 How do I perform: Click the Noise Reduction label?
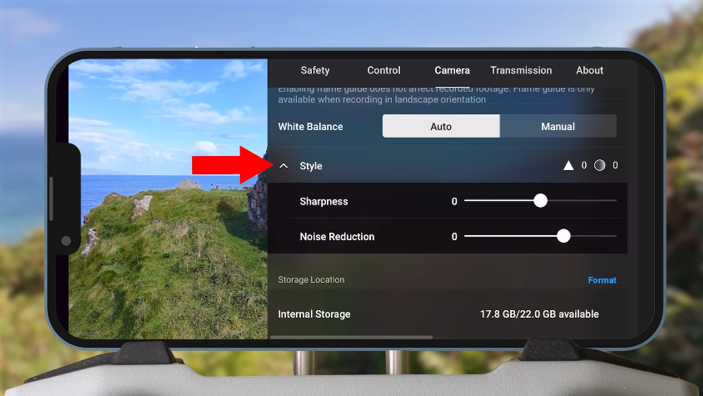point(337,236)
